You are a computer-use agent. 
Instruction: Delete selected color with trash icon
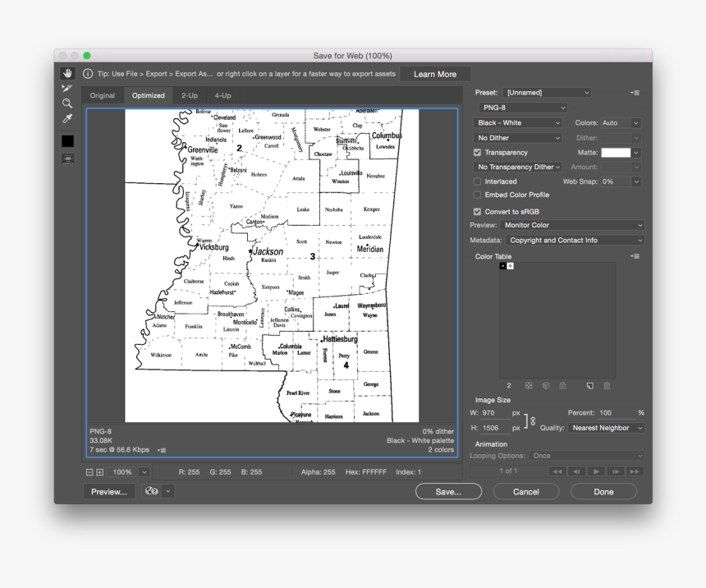[606, 385]
